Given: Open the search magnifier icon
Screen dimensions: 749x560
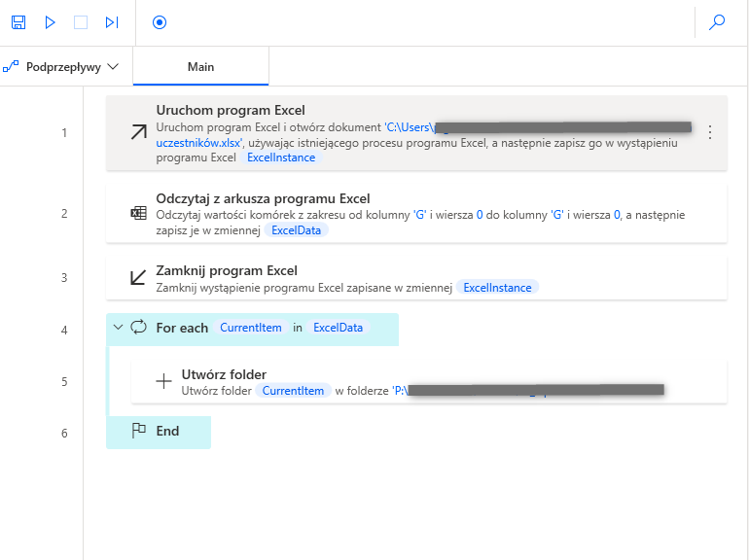Looking at the screenshot, I should point(718,22).
